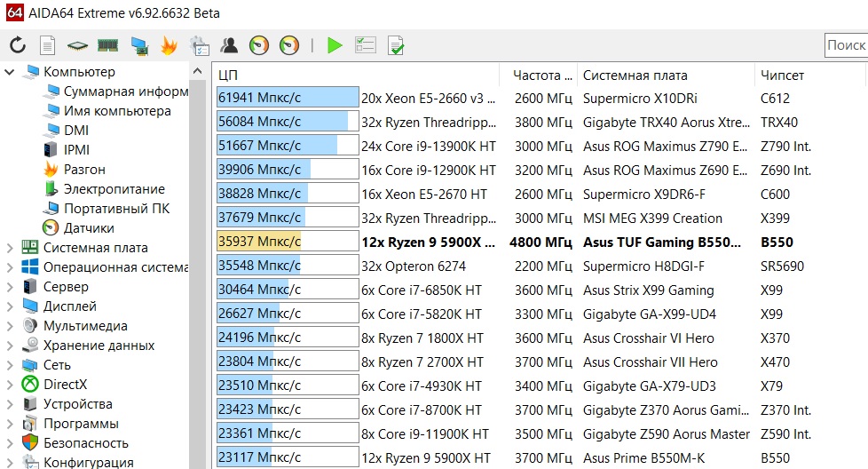Click the AIDA64 app icon in title bar

[15, 12]
